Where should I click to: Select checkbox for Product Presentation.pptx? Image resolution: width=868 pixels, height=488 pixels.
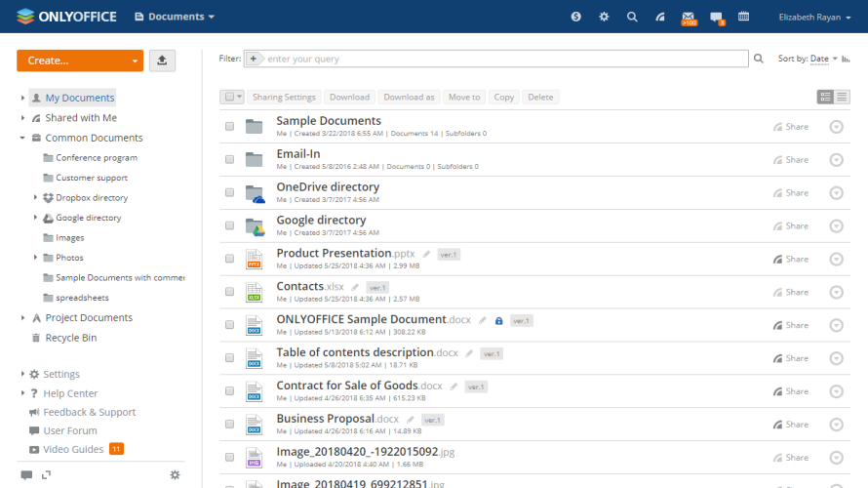229,259
